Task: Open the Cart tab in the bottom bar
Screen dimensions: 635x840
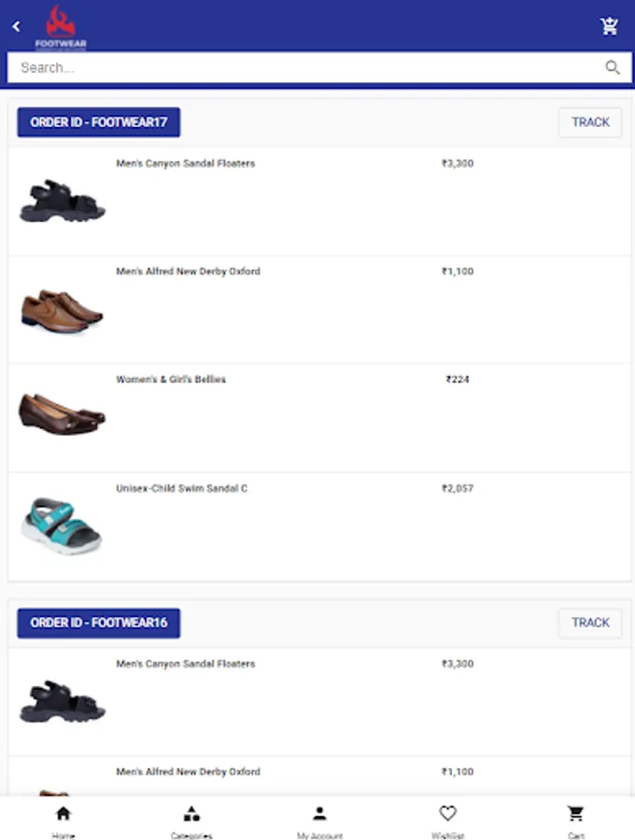Action: pyautogui.click(x=576, y=819)
